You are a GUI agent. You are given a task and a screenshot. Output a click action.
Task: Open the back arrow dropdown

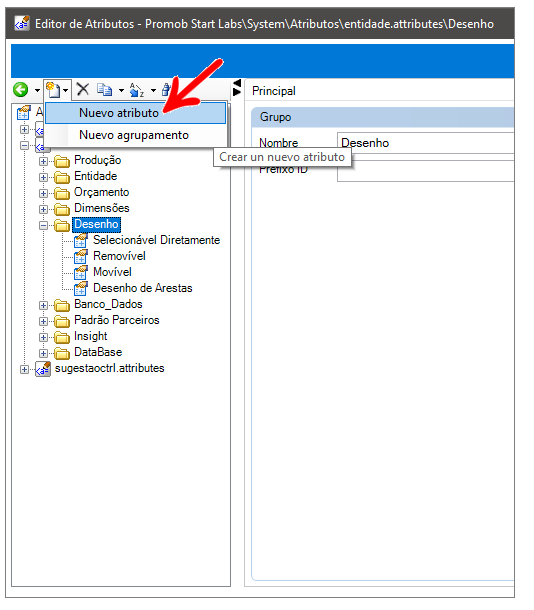[37, 91]
